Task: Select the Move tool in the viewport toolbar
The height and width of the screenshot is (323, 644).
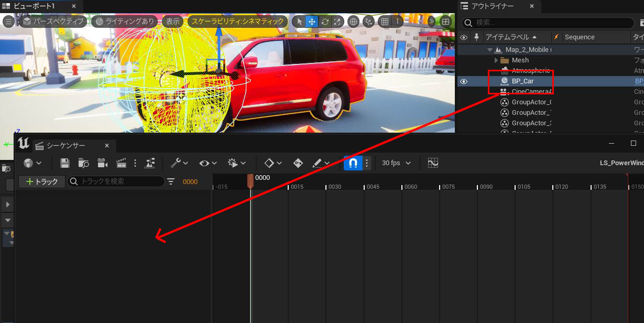Action: [311, 21]
